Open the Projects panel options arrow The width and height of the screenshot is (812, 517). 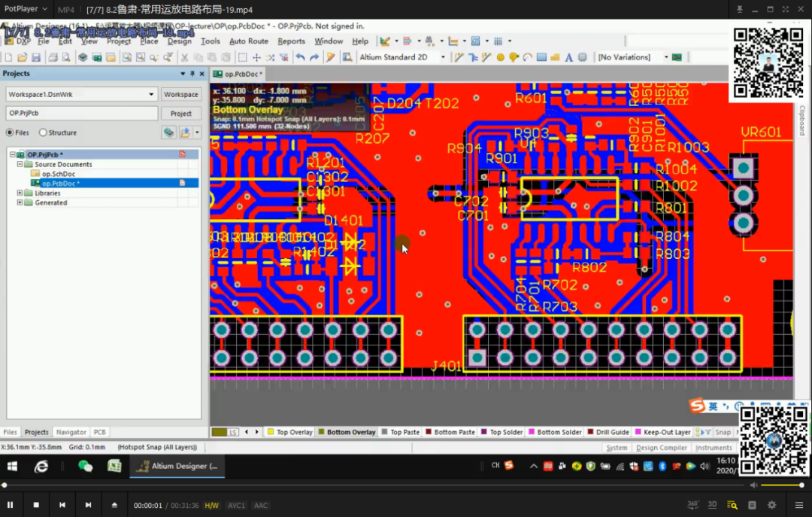[183, 74]
